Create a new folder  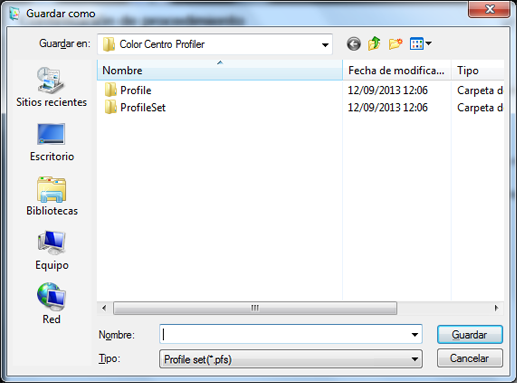tap(395, 44)
